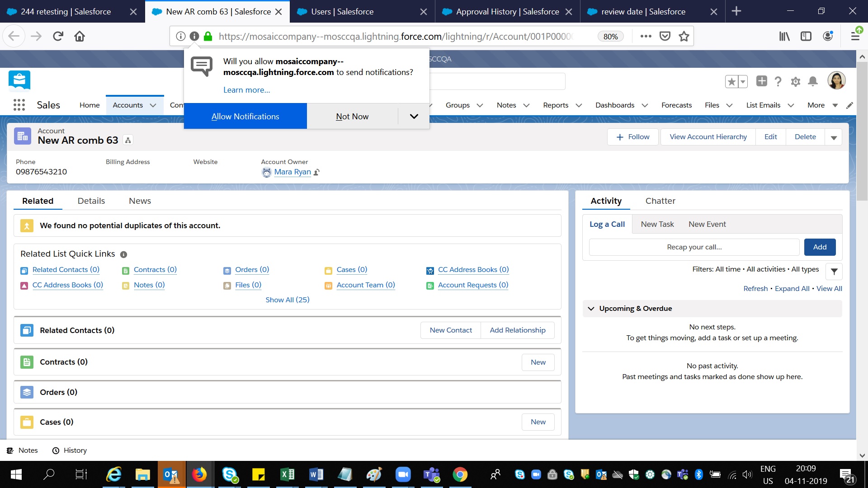Bookmark page with Firefox star icon
This screenshot has height=488, width=868.
click(x=684, y=36)
